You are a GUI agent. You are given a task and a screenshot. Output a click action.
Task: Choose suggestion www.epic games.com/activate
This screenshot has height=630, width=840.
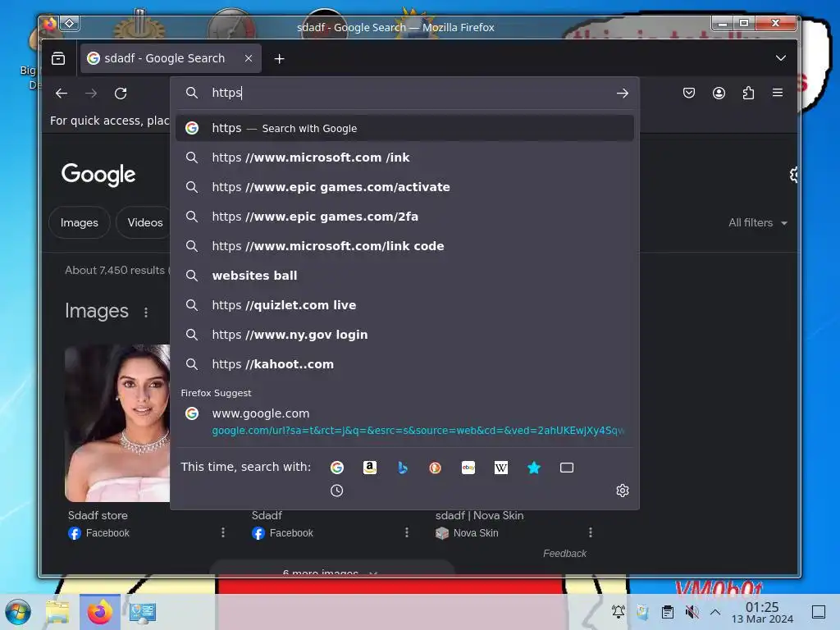(404, 187)
